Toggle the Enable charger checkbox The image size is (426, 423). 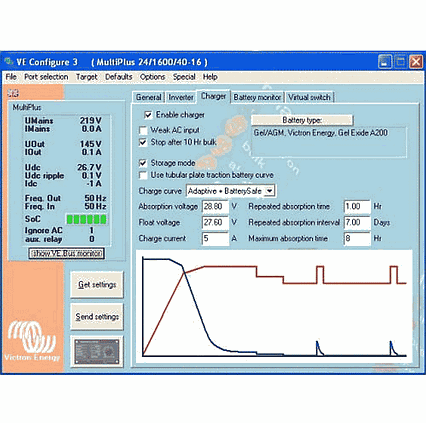[148, 115]
